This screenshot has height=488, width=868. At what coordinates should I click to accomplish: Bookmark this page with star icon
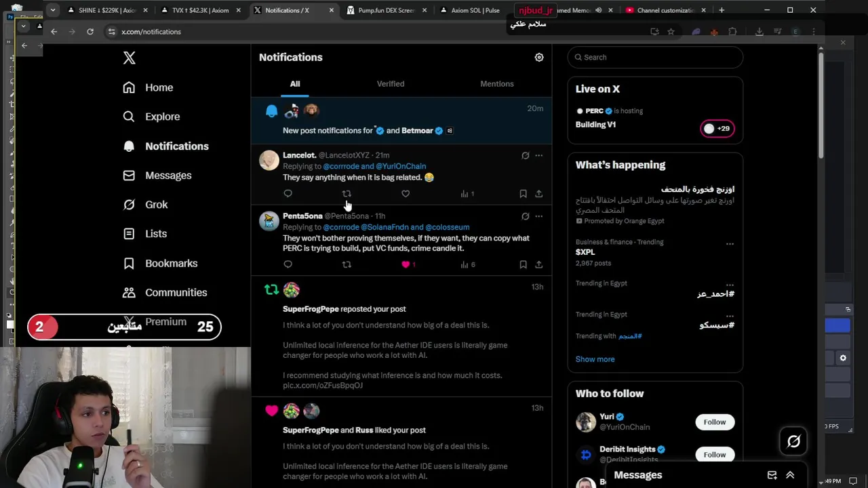[671, 32]
